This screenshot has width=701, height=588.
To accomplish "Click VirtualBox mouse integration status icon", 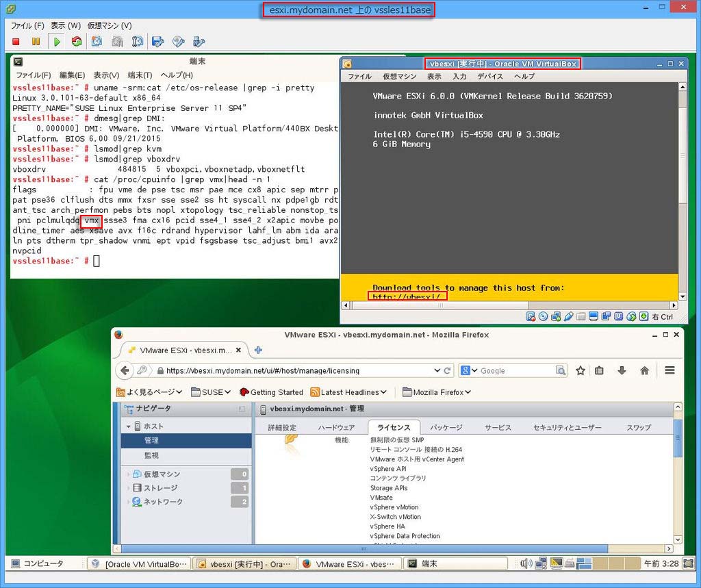I will [630, 316].
